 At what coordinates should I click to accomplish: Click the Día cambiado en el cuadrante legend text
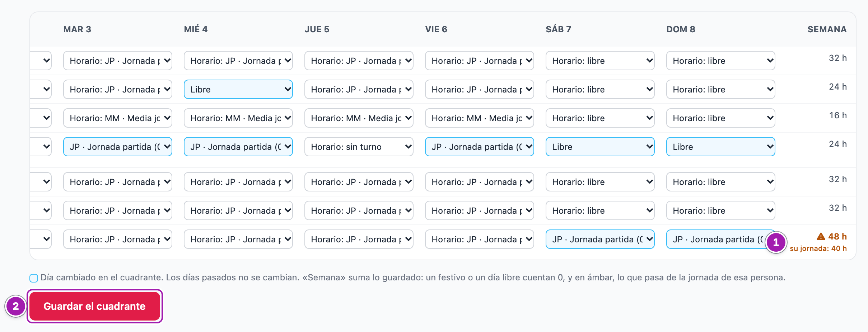413,278
